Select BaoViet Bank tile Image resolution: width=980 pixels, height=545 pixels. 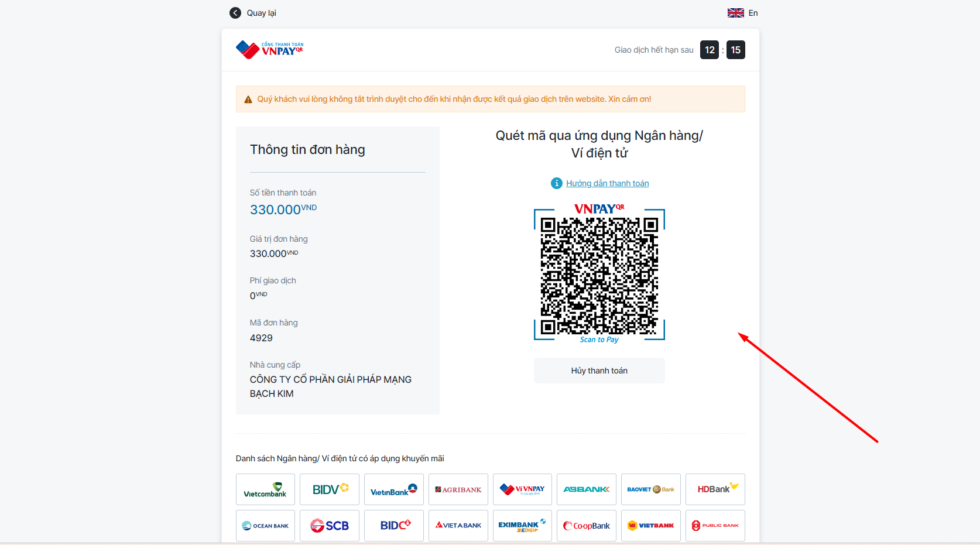click(651, 489)
